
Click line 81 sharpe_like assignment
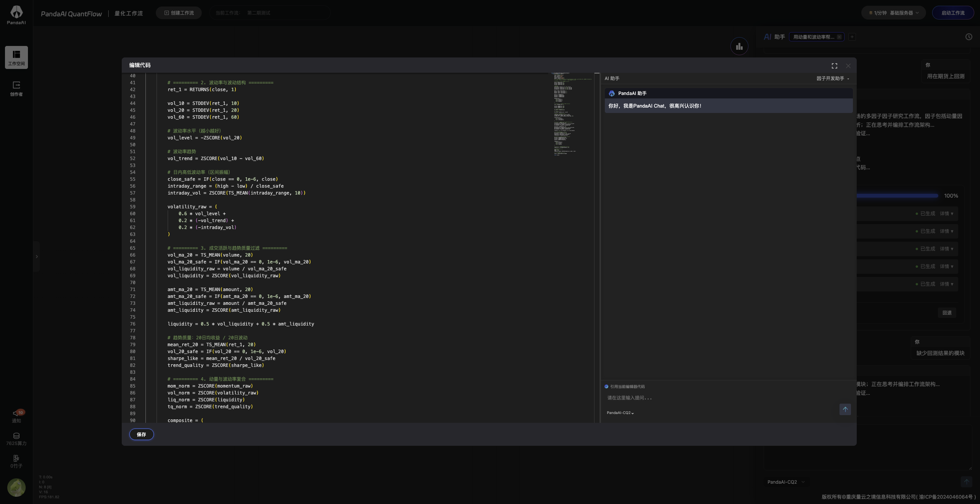point(221,358)
